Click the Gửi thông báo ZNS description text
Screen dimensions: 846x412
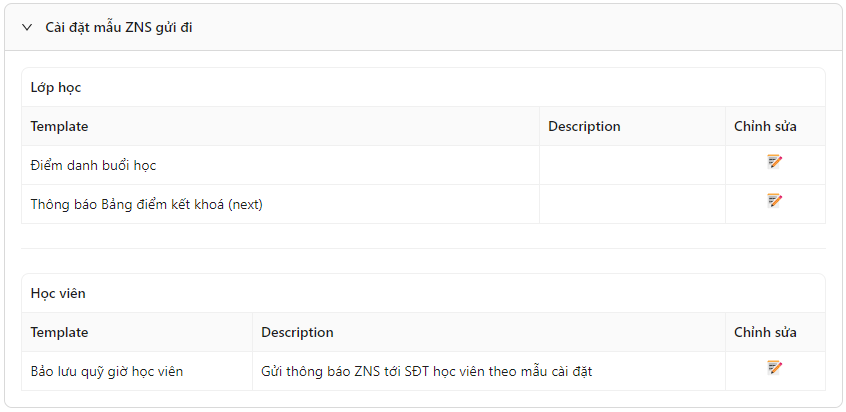tap(427, 372)
